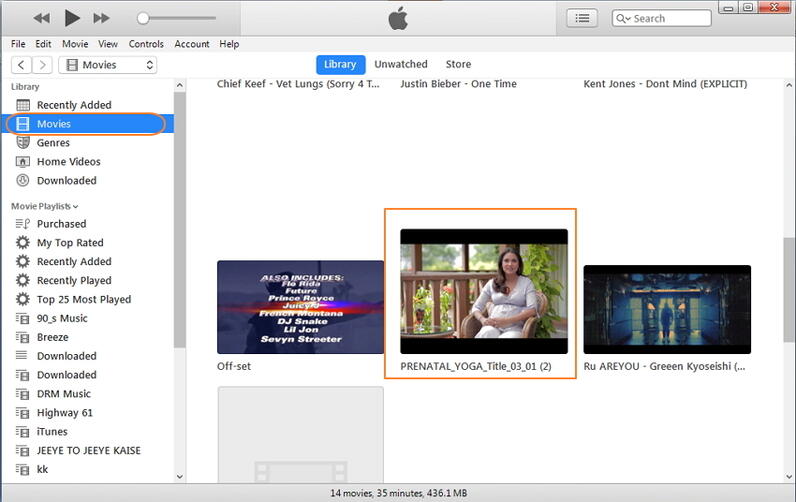Click the Recently Added smart playlist gear icon

click(x=23, y=261)
